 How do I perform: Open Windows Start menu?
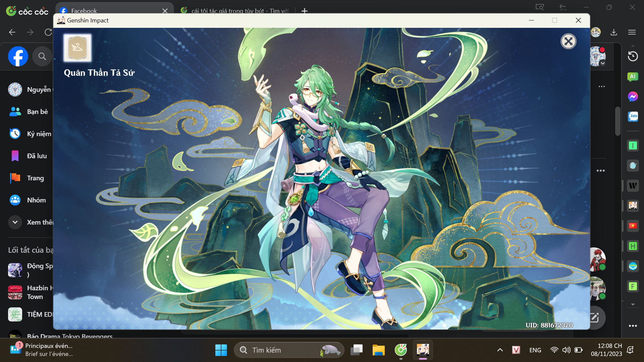click(221, 350)
